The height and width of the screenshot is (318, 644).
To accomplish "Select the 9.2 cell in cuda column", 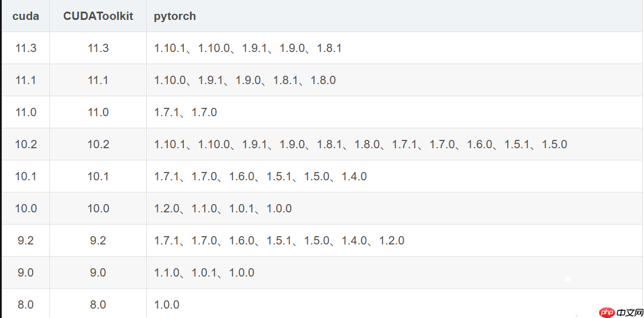I will [25, 241].
